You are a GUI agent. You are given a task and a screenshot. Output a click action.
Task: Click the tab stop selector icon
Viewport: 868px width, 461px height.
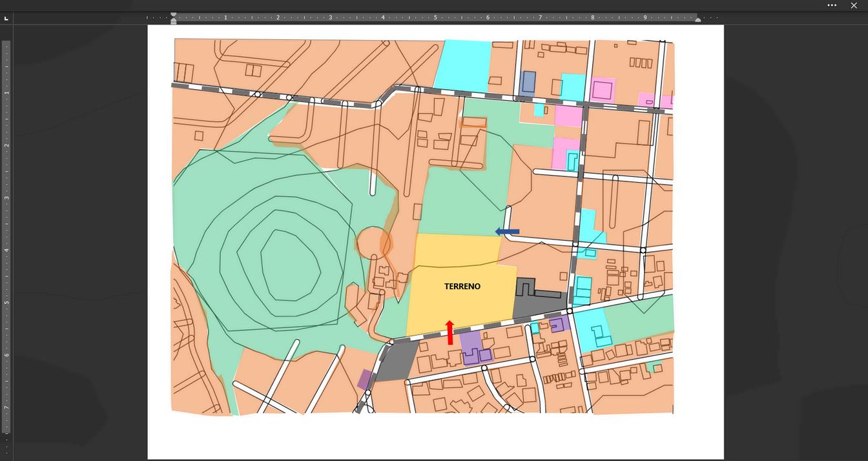[6, 18]
